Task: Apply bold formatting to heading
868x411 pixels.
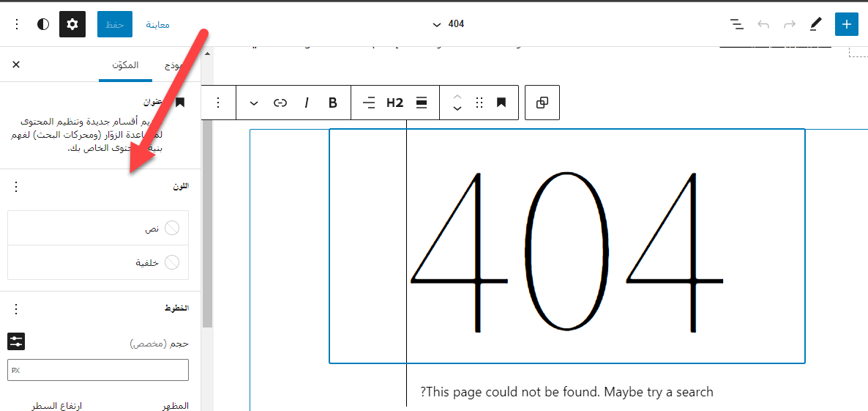Action: click(x=333, y=103)
